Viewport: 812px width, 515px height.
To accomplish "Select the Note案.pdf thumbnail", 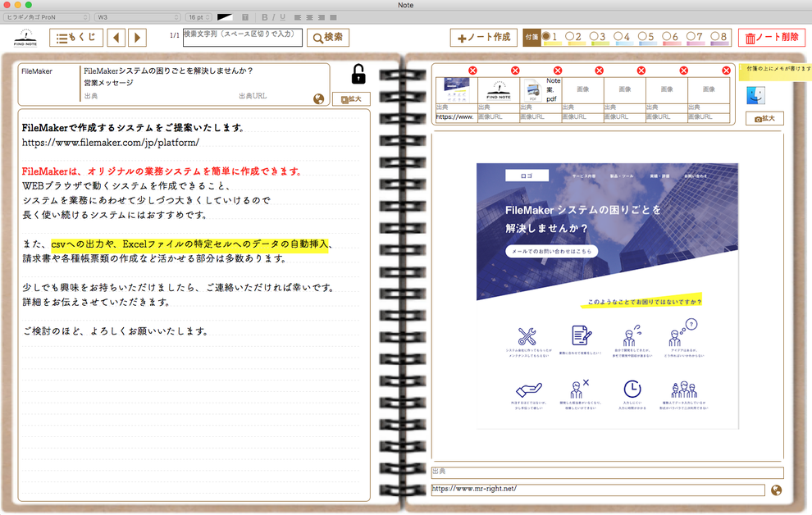I will pos(541,90).
